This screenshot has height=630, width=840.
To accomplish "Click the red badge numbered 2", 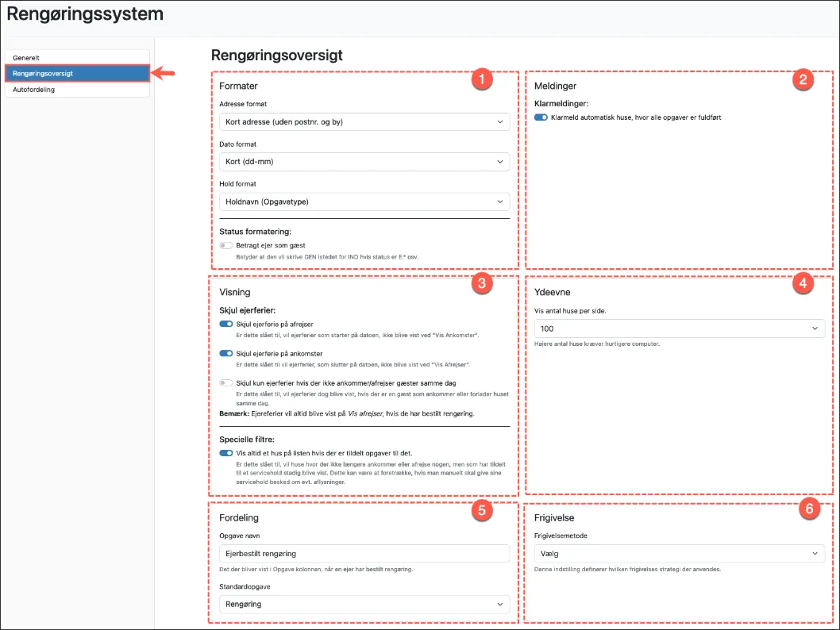I will point(803,79).
